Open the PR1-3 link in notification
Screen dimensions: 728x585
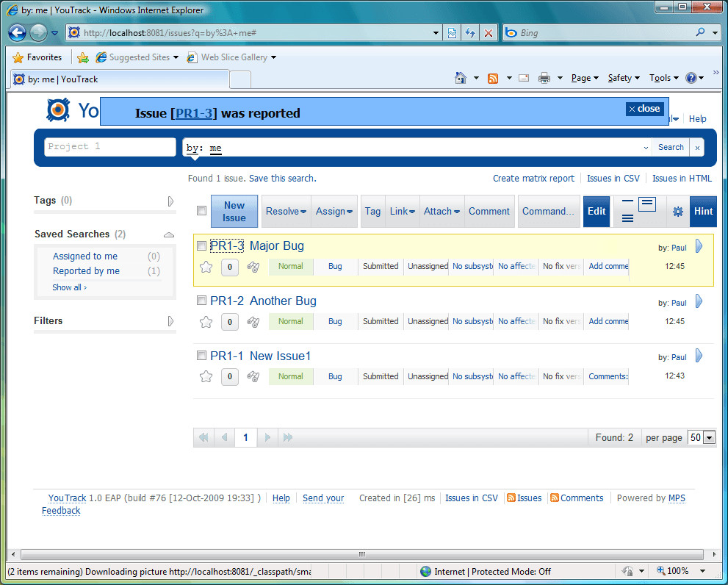194,113
